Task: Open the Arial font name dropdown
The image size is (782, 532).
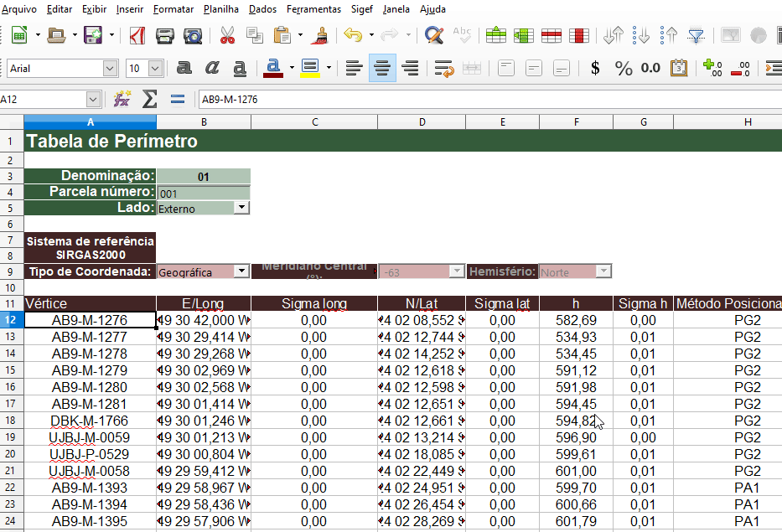Action: click(x=111, y=69)
